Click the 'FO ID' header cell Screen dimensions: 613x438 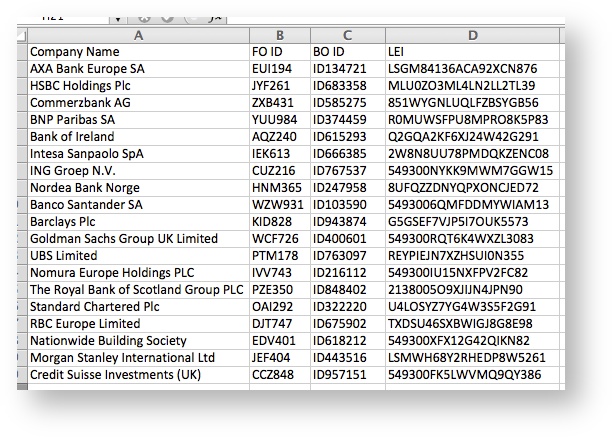[280, 52]
